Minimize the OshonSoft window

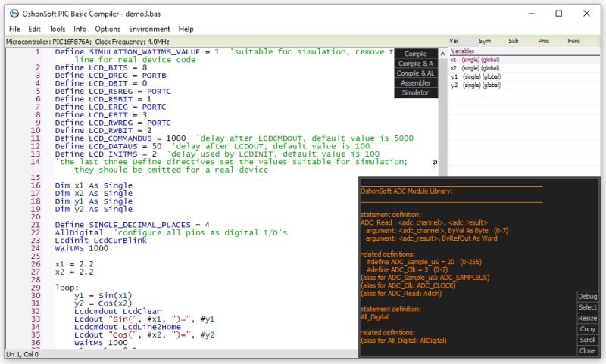532,14
